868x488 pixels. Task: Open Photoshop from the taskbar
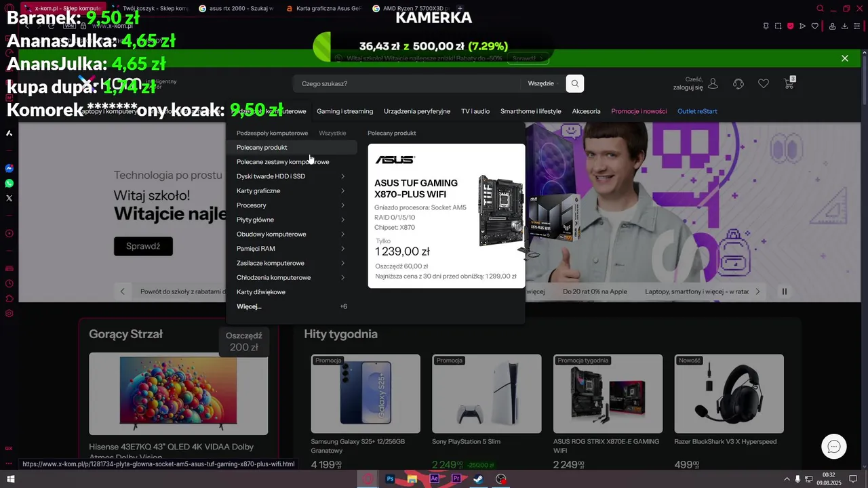(x=390, y=479)
